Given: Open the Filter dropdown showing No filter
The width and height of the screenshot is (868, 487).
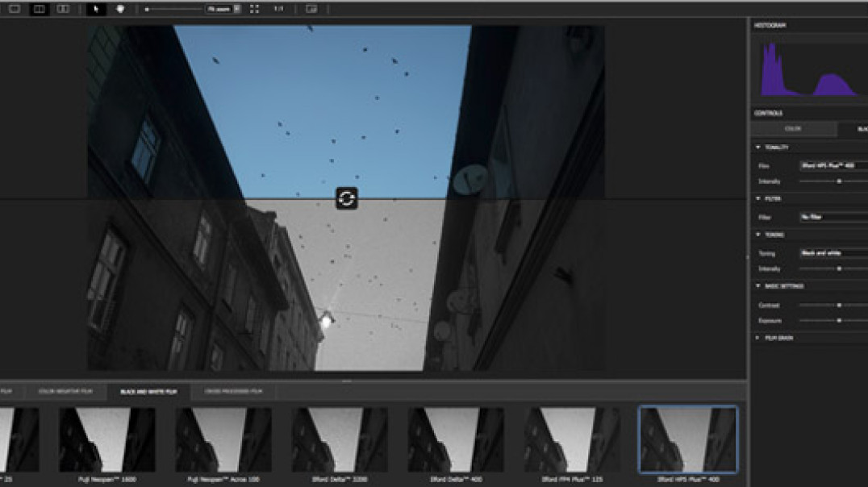Looking at the screenshot, I should [x=833, y=217].
